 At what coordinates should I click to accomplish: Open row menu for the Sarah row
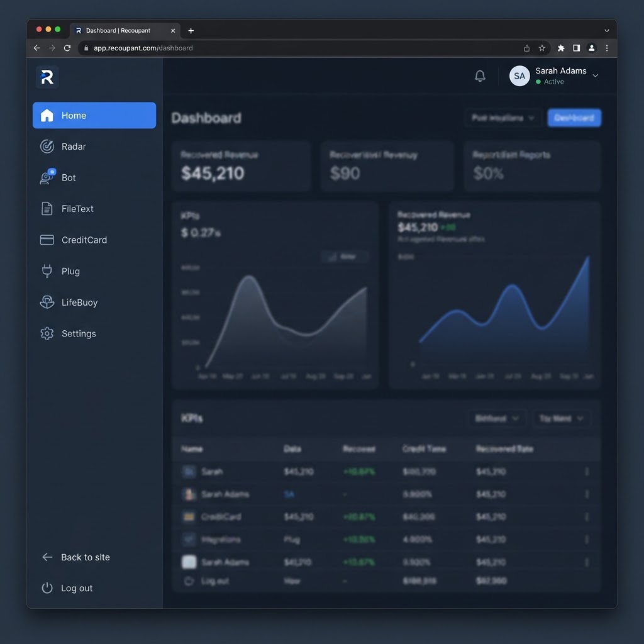(x=587, y=472)
